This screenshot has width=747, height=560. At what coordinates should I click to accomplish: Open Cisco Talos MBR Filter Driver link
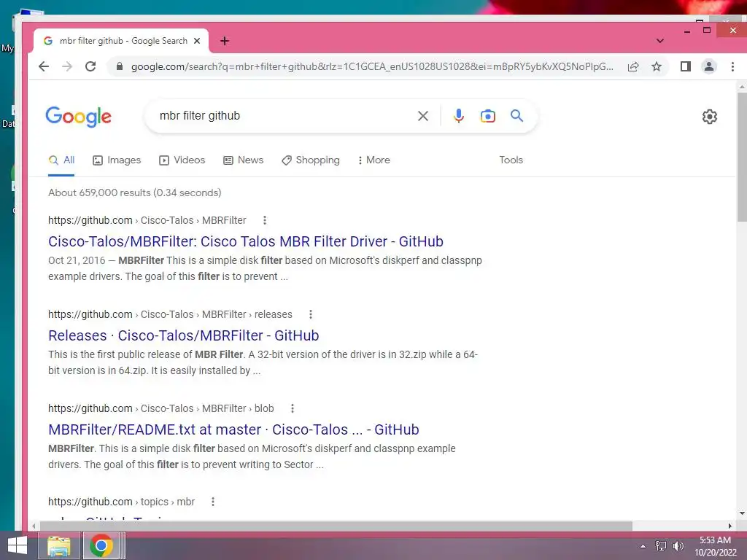point(246,241)
